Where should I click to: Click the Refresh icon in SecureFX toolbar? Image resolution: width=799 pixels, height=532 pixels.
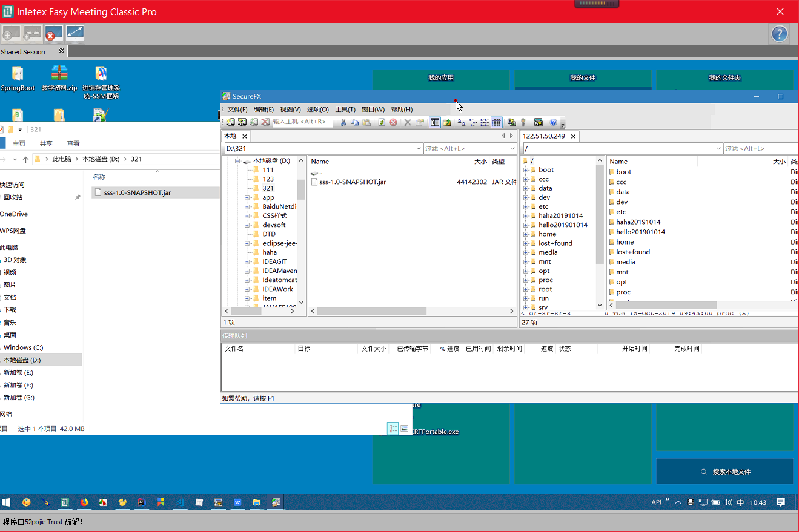click(x=382, y=122)
